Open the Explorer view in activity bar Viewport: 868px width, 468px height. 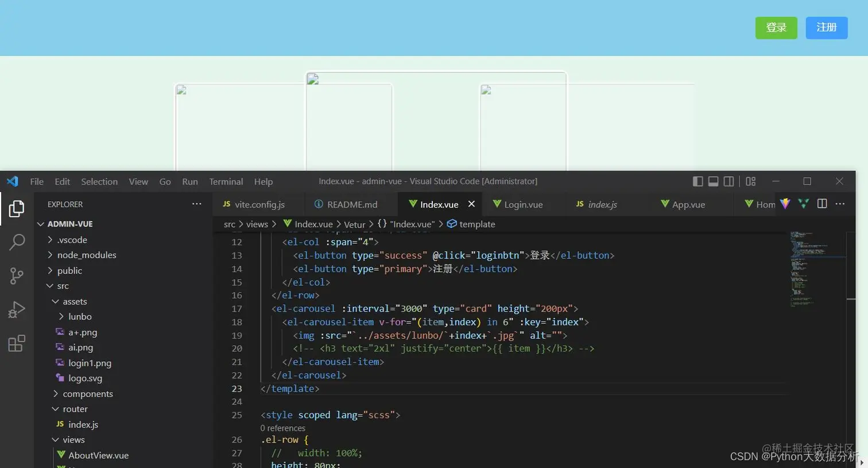pyautogui.click(x=17, y=208)
